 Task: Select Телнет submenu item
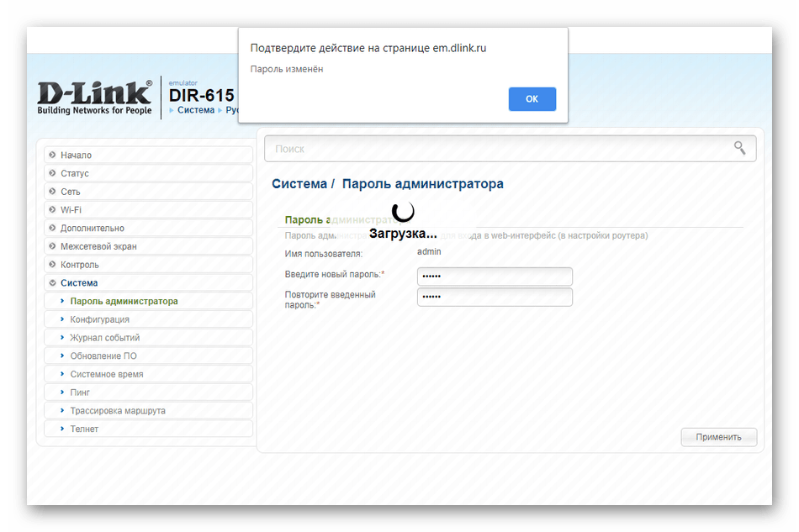tap(148, 429)
